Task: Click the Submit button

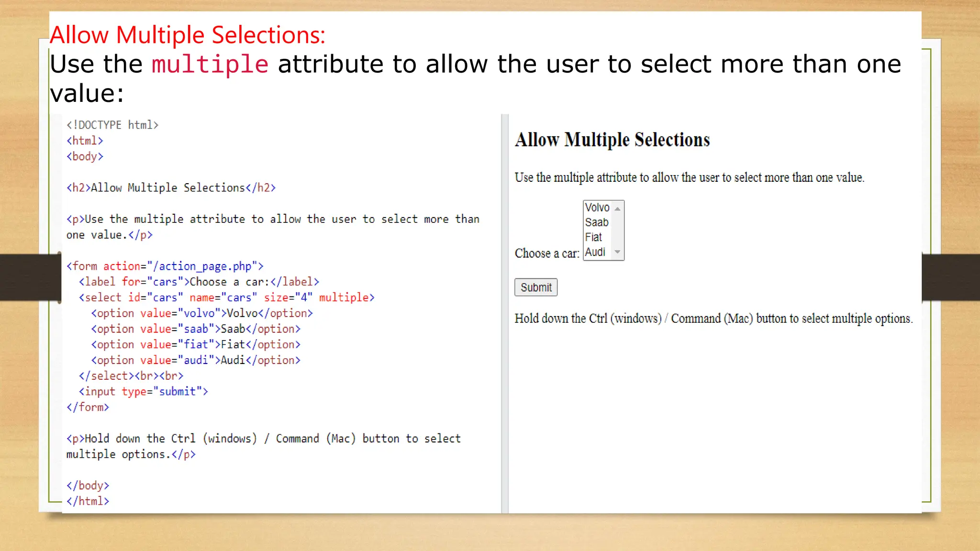Action: coord(536,287)
